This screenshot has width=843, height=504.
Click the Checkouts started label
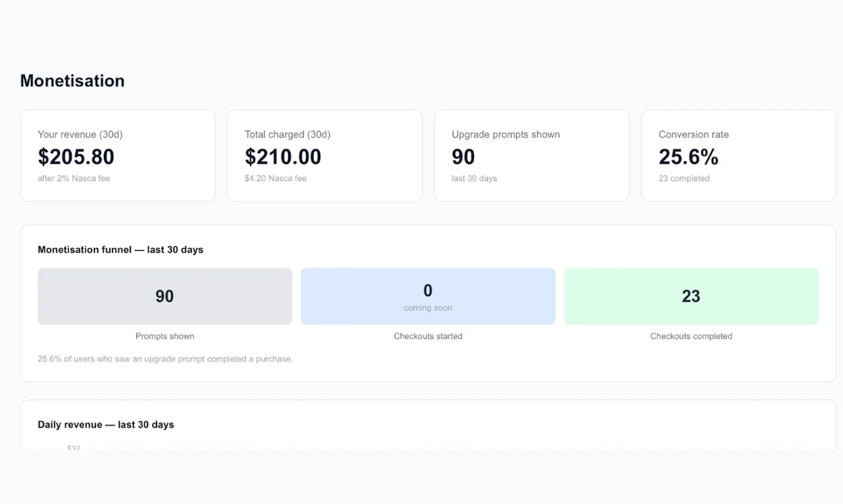[428, 336]
